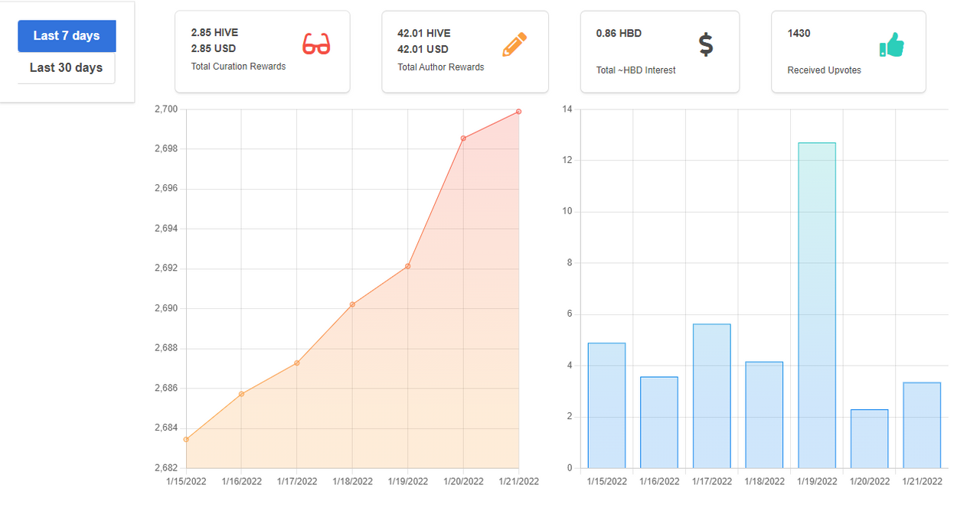980x514 pixels.
Task: Click the 2,700 y-axis label on line chart
Action: coord(166,109)
